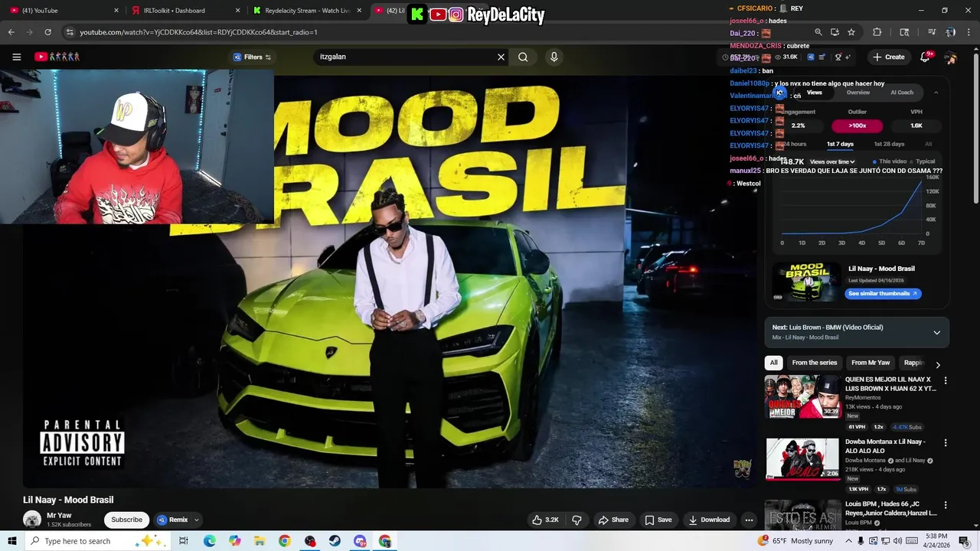Clear the search box text with the X
The width and height of the screenshot is (980, 551).
pyautogui.click(x=501, y=57)
